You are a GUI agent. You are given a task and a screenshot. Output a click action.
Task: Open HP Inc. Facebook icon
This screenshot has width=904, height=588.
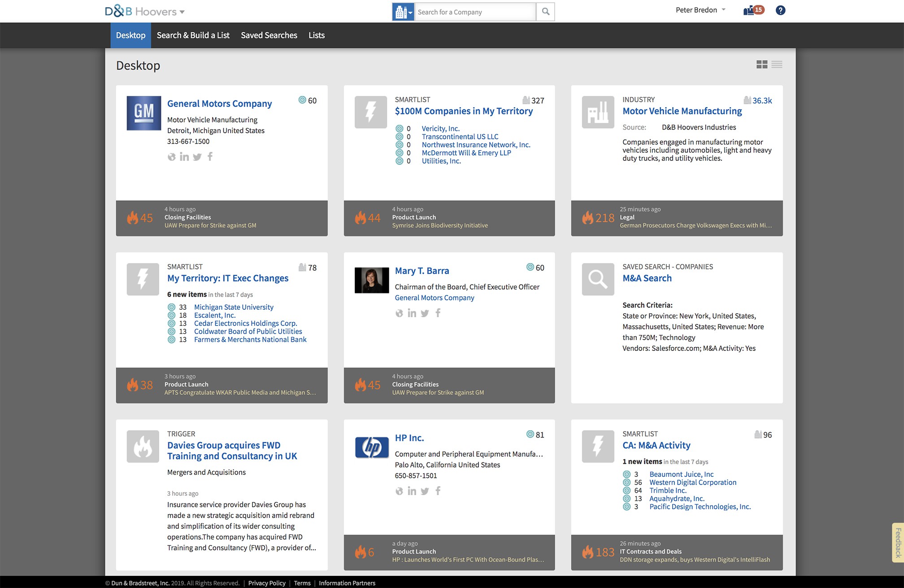point(438,491)
